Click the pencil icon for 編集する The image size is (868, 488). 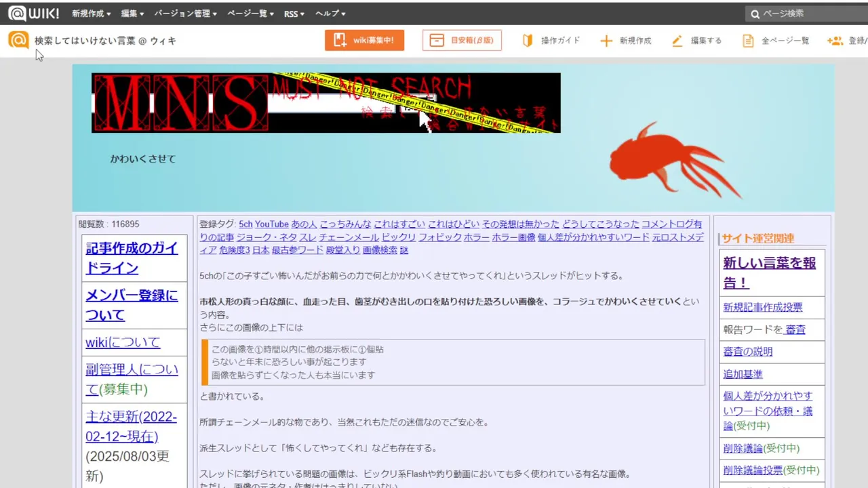click(x=677, y=41)
